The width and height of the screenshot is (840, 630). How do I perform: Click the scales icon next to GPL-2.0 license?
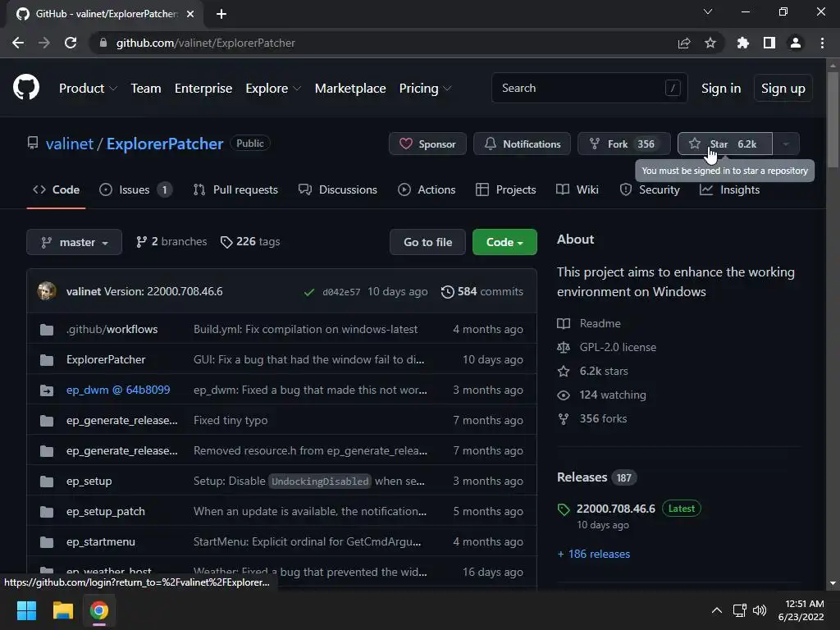click(x=564, y=347)
